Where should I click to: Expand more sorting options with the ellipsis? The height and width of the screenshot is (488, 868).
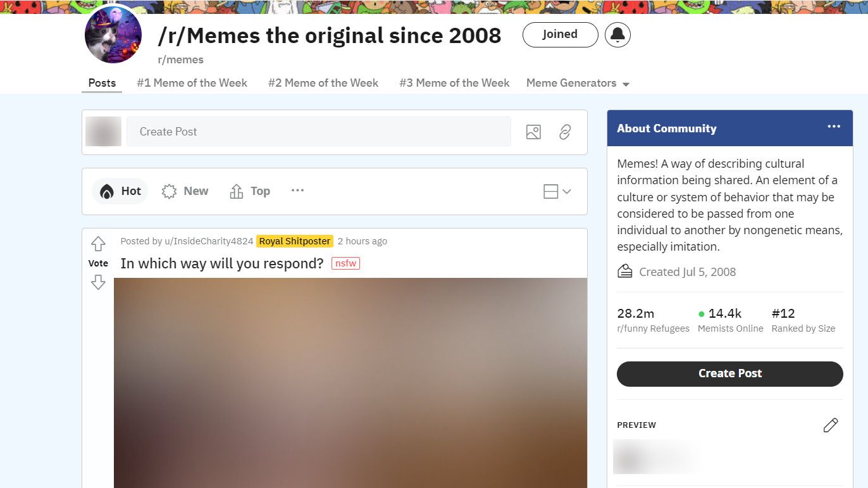pos(297,191)
